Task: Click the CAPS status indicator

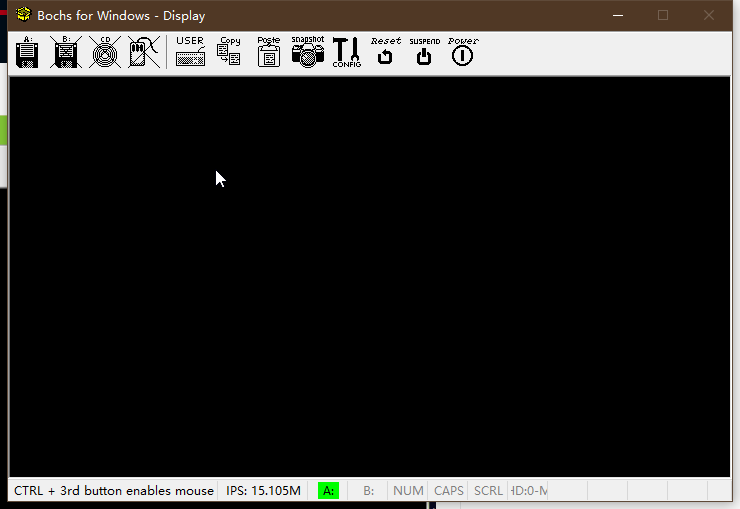Action: [448, 491]
